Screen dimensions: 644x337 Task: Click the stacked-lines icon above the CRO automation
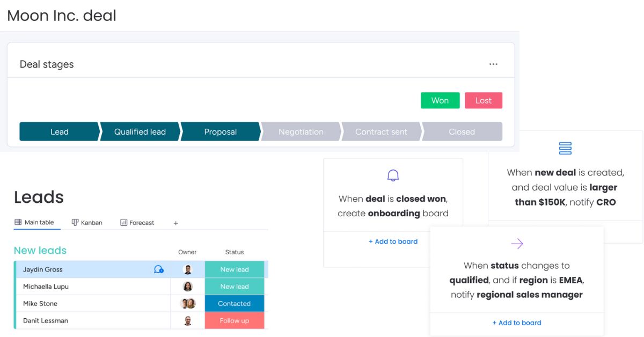click(x=565, y=148)
